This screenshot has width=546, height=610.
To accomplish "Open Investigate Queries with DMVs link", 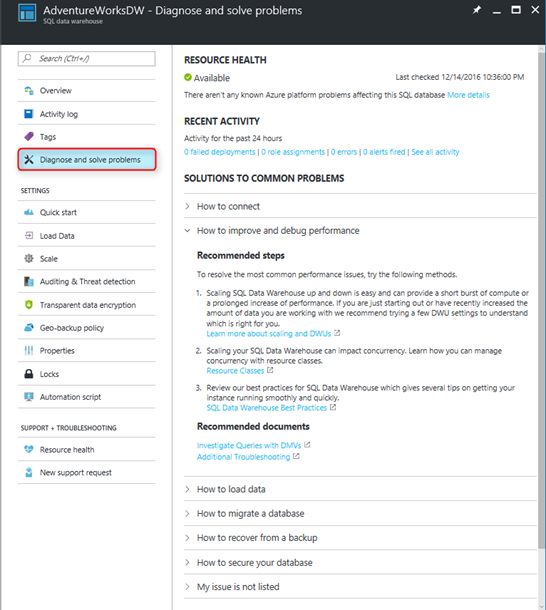I will (249, 445).
